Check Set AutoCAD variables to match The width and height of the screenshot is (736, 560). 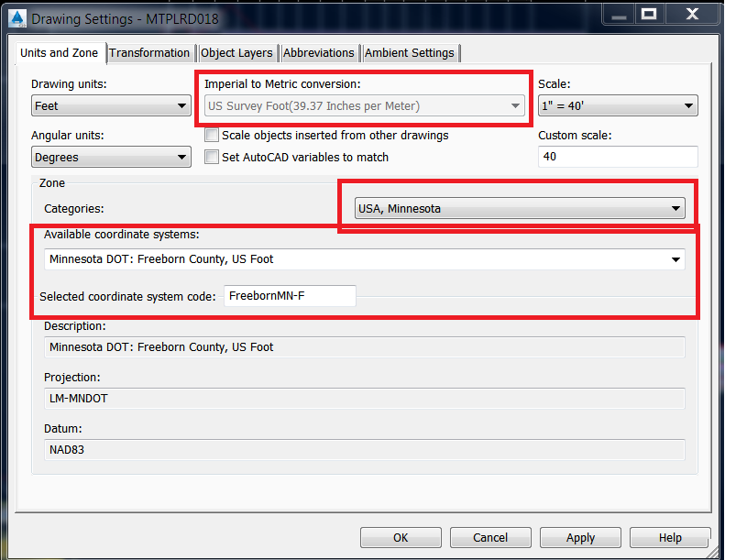pos(212,157)
